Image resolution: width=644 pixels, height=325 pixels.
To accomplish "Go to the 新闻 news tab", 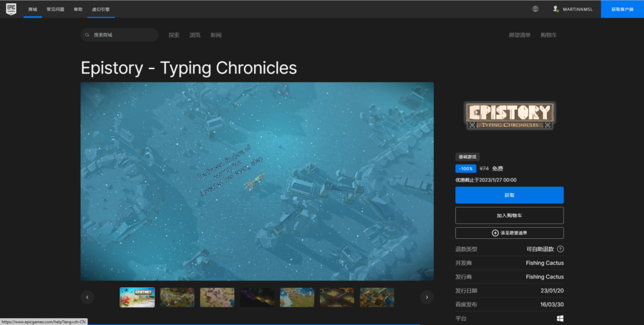I will [216, 35].
